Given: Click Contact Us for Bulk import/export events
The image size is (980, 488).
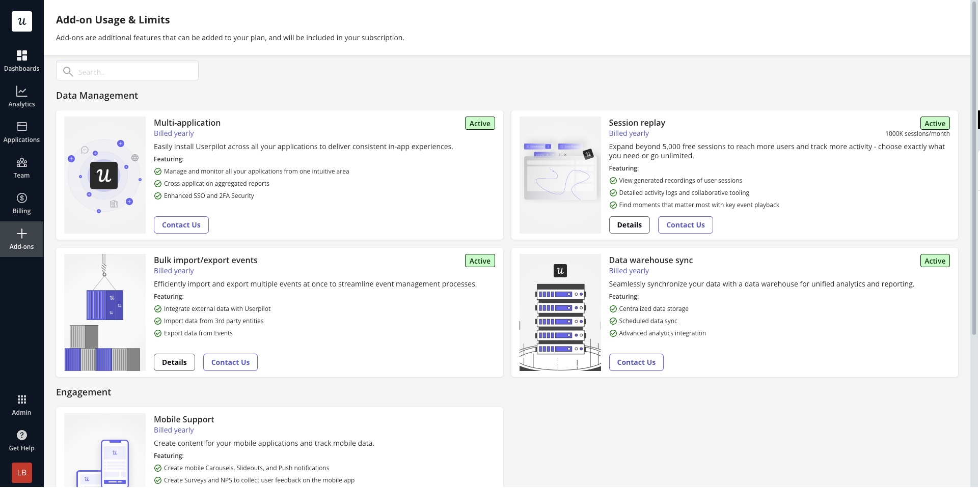Looking at the screenshot, I should pos(230,362).
